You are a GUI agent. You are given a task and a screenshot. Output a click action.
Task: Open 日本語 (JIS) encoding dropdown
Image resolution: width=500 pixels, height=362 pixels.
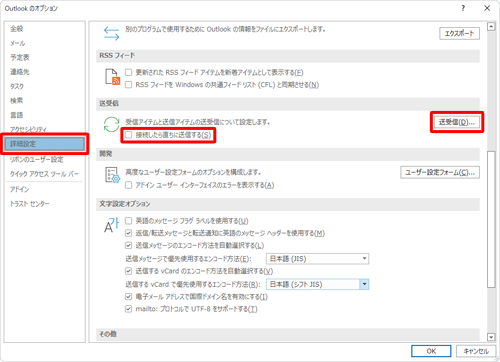(x=317, y=259)
